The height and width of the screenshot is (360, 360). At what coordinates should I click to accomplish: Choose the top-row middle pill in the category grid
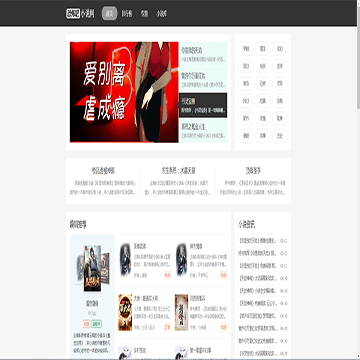point(263,49)
